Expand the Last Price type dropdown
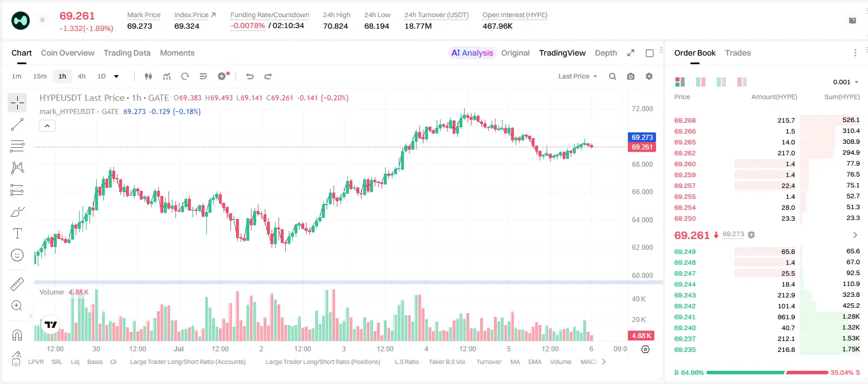 [x=578, y=76]
